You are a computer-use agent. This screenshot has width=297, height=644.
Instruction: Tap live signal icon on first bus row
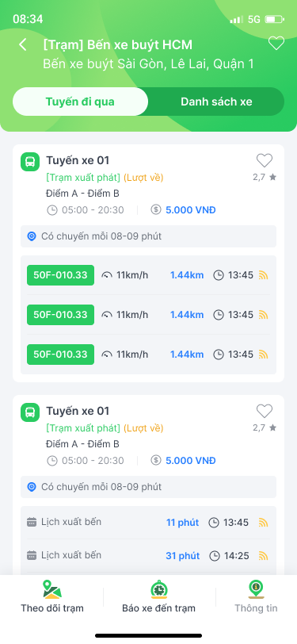(264, 275)
